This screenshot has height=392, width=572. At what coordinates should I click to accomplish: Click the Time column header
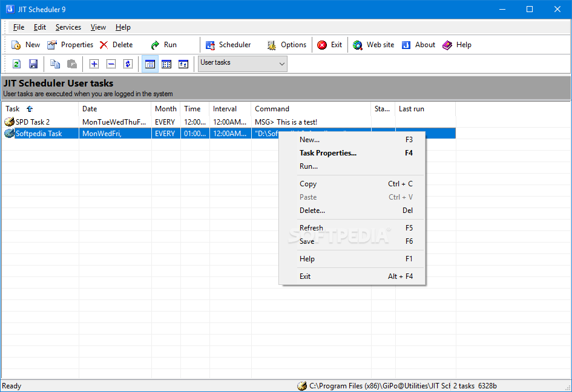(x=195, y=109)
